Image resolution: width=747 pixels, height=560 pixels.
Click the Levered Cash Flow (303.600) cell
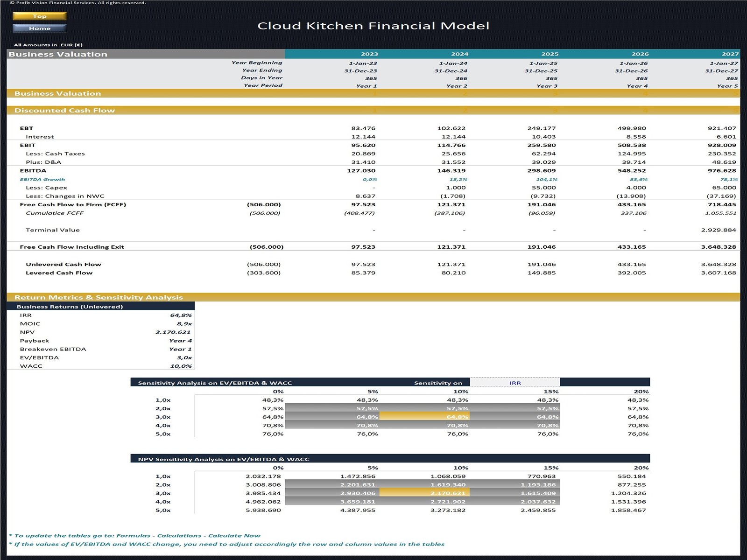click(x=264, y=273)
